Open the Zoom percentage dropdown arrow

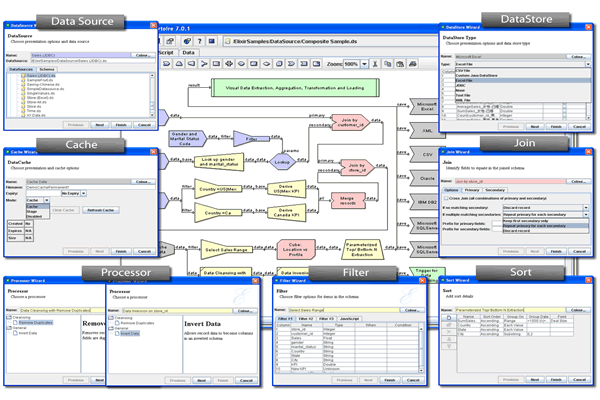[365, 64]
